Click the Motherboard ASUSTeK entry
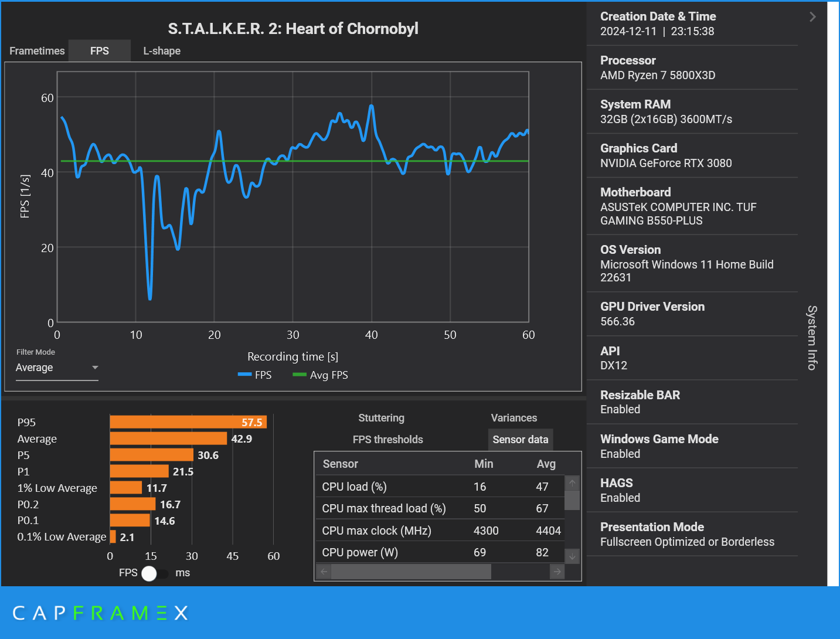840x639 pixels. click(692, 206)
